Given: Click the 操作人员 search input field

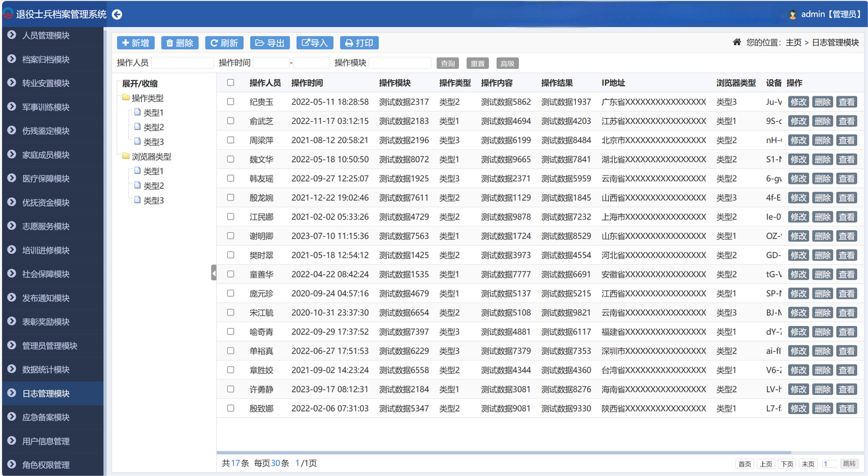Looking at the screenshot, I should (183, 63).
